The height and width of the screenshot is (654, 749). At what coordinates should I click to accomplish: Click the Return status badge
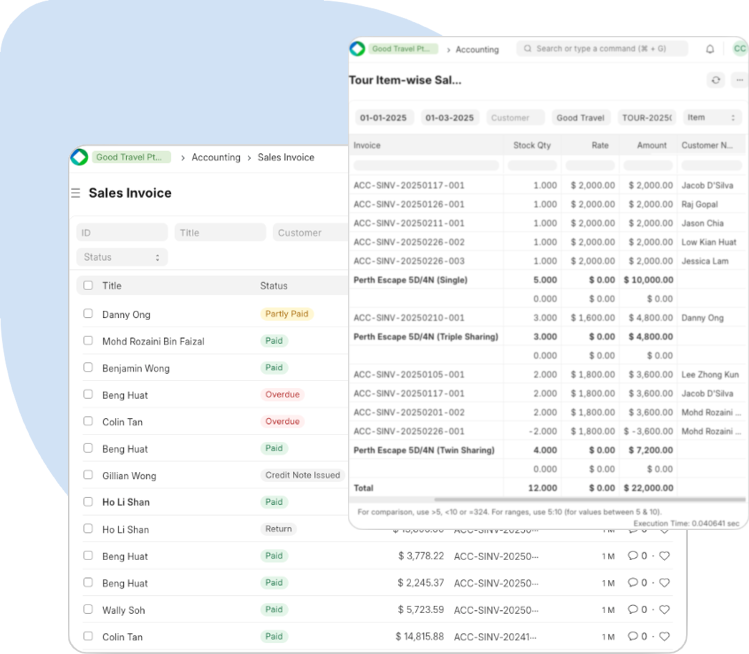[x=278, y=529]
